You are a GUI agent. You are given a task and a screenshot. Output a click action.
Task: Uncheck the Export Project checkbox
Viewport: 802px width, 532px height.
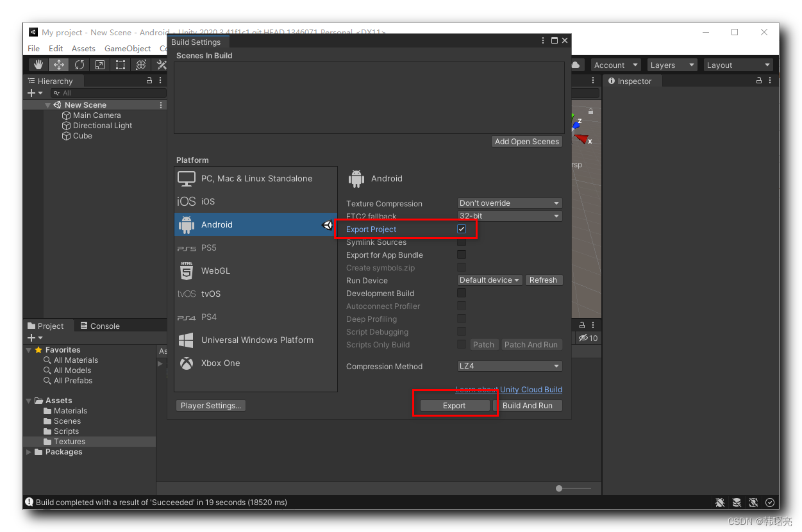pos(462,229)
